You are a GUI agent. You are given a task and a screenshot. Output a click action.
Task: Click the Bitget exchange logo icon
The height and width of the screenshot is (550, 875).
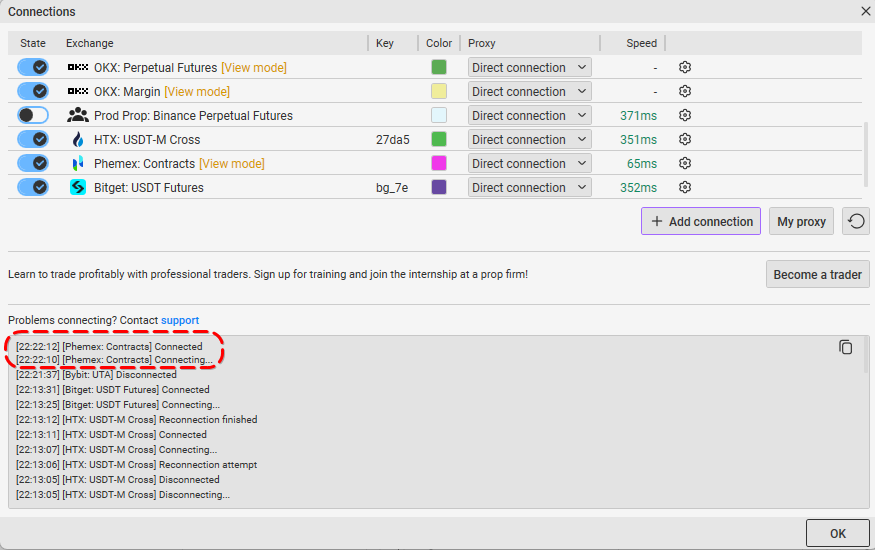78,187
